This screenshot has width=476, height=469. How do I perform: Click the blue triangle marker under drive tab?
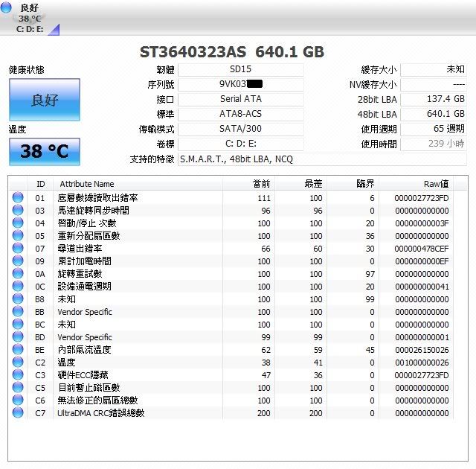55,31
